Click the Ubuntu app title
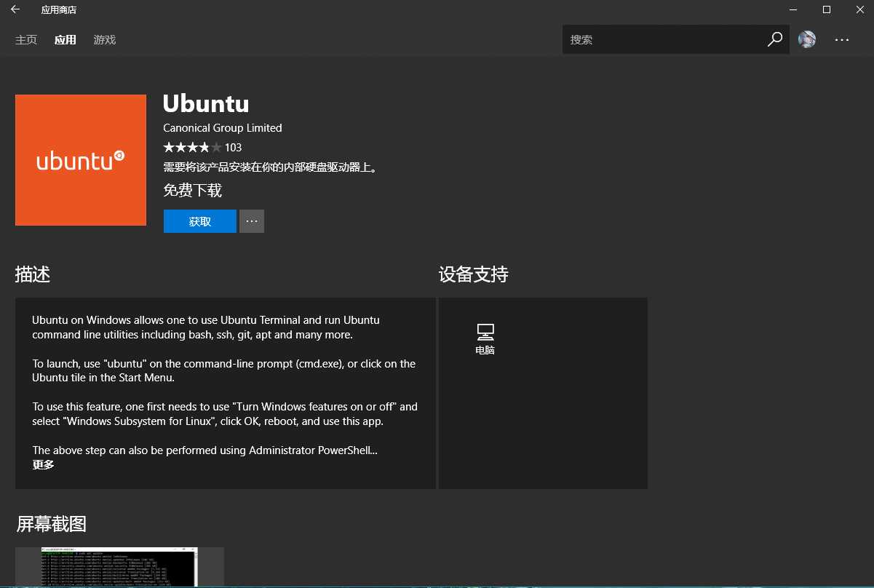 (206, 103)
